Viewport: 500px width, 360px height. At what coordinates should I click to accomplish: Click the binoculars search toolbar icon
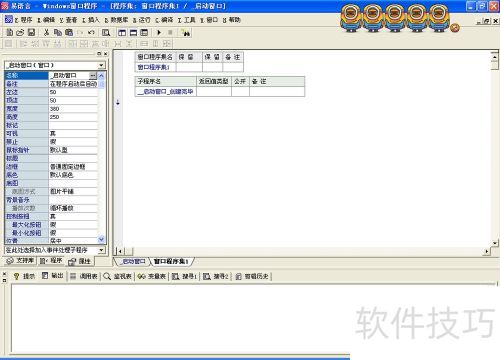(185, 33)
